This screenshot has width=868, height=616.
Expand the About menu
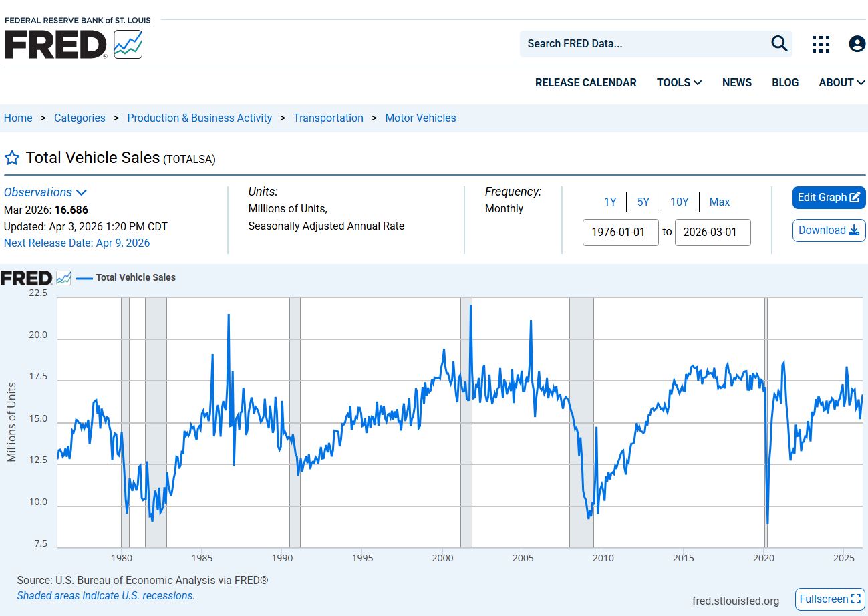pyautogui.click(x=842, y=82)
